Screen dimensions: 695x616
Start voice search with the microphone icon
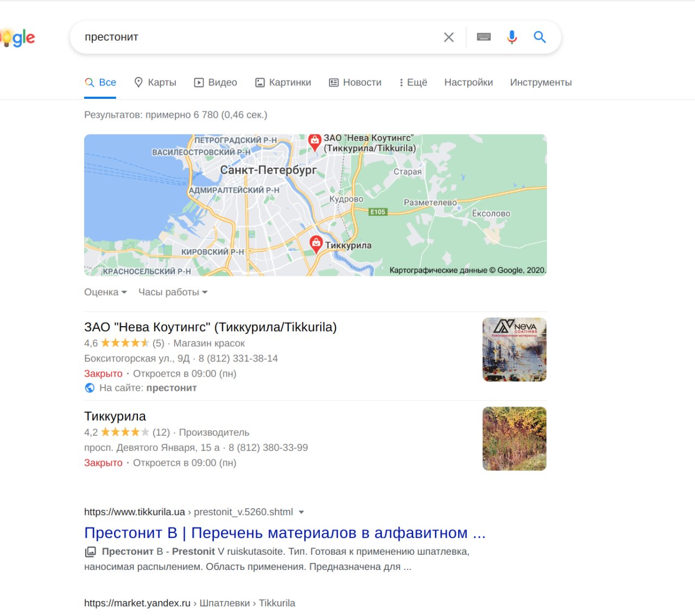512,37
